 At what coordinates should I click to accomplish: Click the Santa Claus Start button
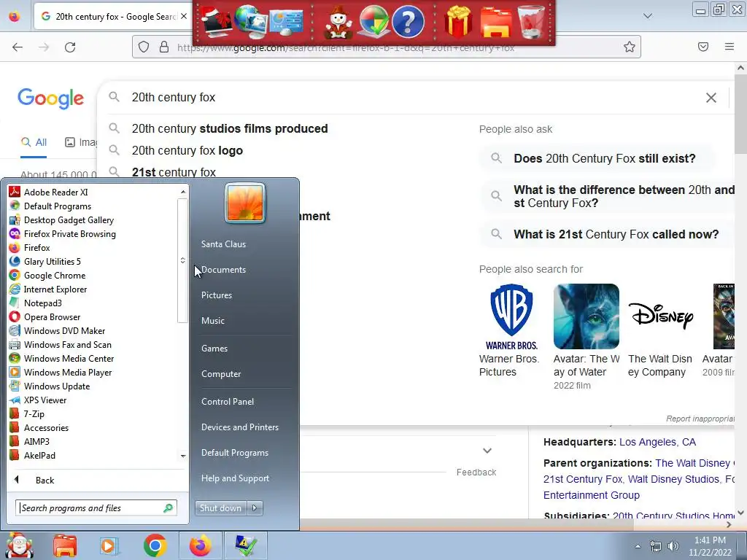19,545
